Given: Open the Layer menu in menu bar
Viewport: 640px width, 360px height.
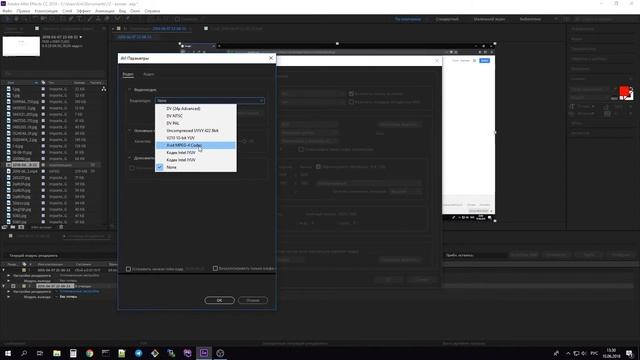Looking at the screenshot, I should pos(67,11).
